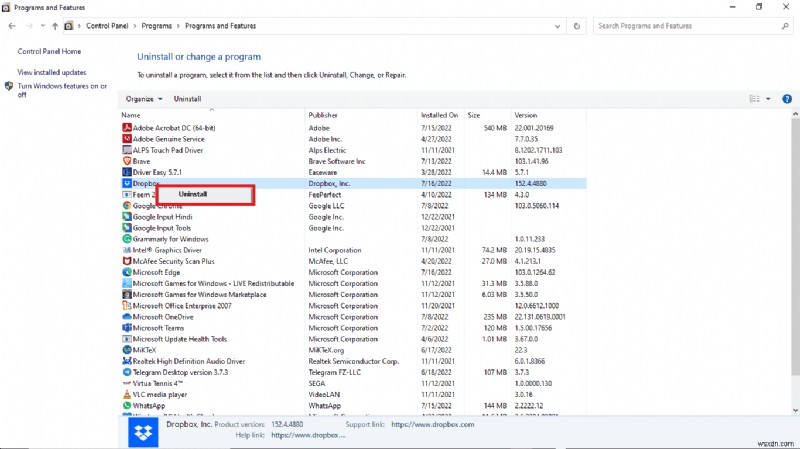Navigate to Programs breadcrumb
This screenshot has width=800, height=449.
pyautogui.click(x=156, y=26)
